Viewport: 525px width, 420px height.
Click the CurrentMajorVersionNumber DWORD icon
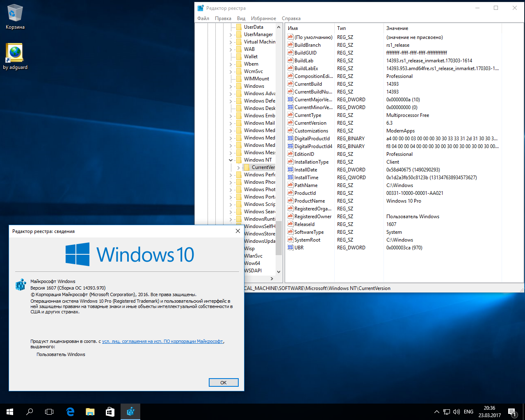290,99
